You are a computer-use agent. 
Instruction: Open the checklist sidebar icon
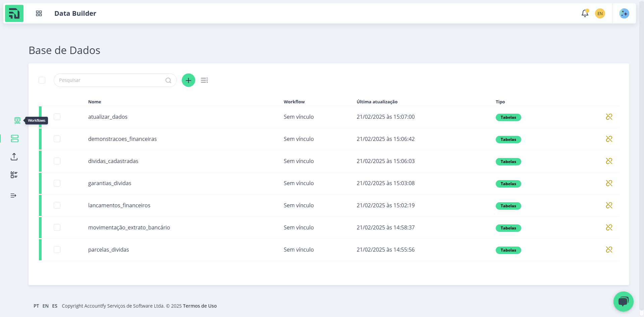(14, 175)
